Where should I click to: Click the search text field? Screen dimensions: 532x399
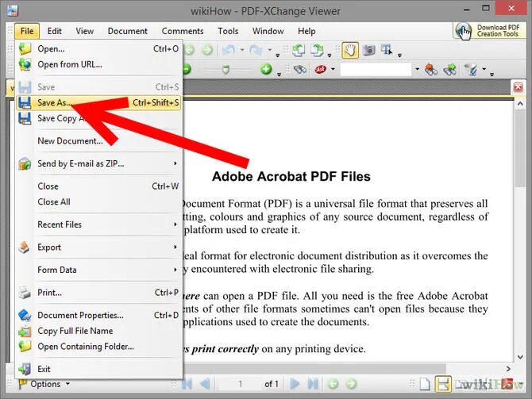(x=376, y=70)
